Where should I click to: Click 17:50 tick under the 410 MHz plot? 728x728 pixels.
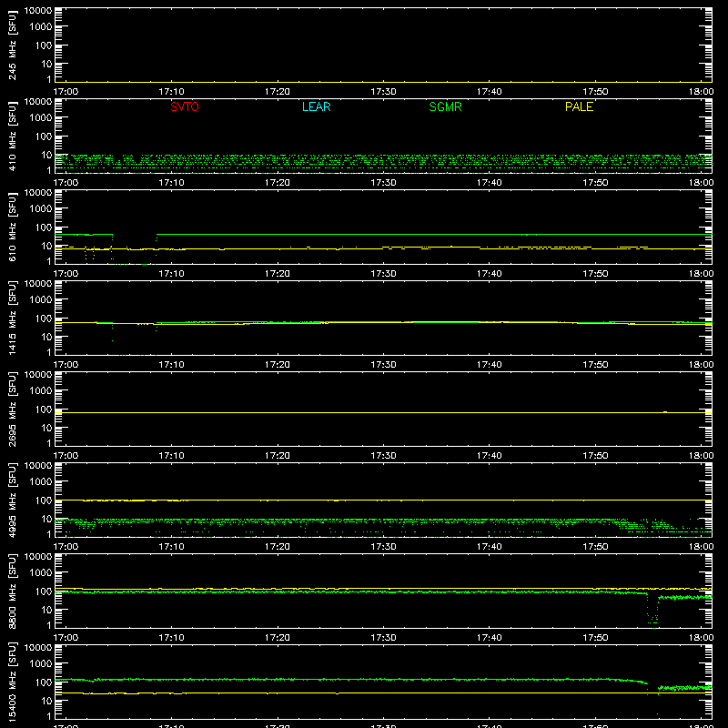pos(595,183)
